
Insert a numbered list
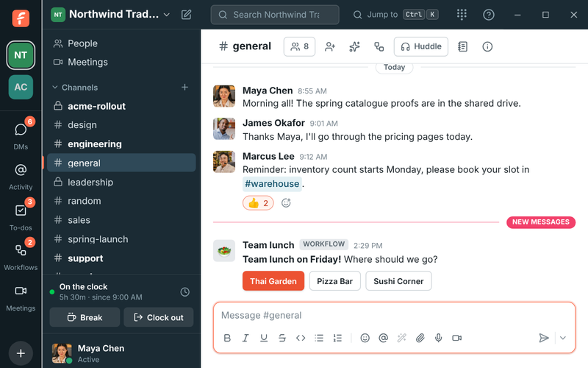337,338
